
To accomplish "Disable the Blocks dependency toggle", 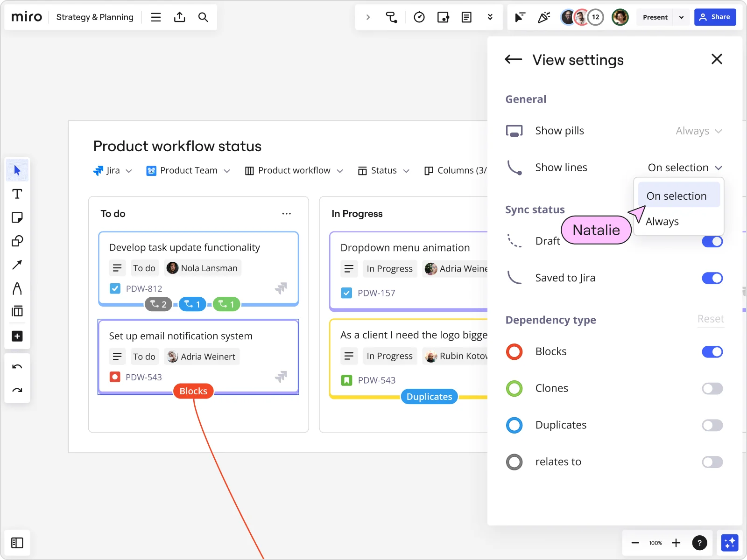I will [712, 352].
